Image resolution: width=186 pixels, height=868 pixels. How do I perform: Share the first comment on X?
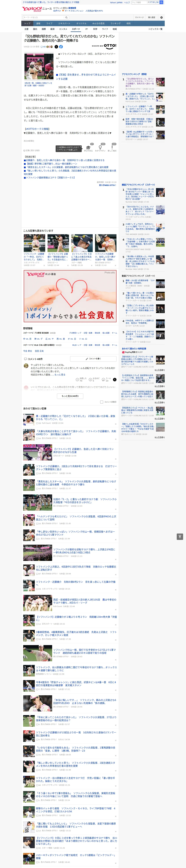pyautogui.click(x=115, y=379)
